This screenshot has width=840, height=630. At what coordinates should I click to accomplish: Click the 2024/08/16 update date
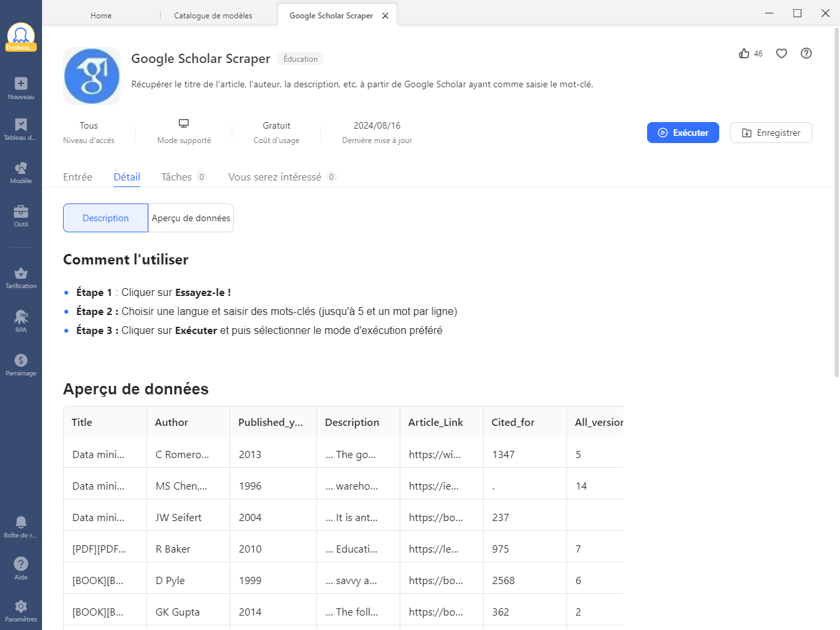pos(377,125)
